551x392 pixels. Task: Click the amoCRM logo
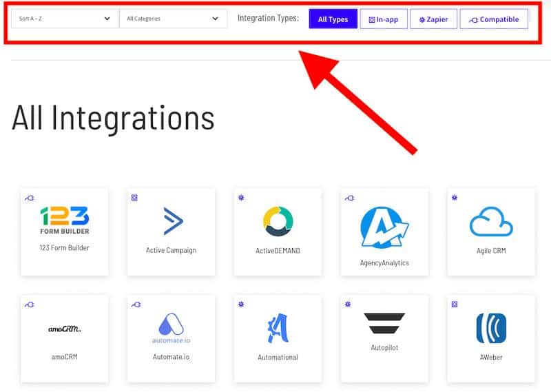point(65,329)
